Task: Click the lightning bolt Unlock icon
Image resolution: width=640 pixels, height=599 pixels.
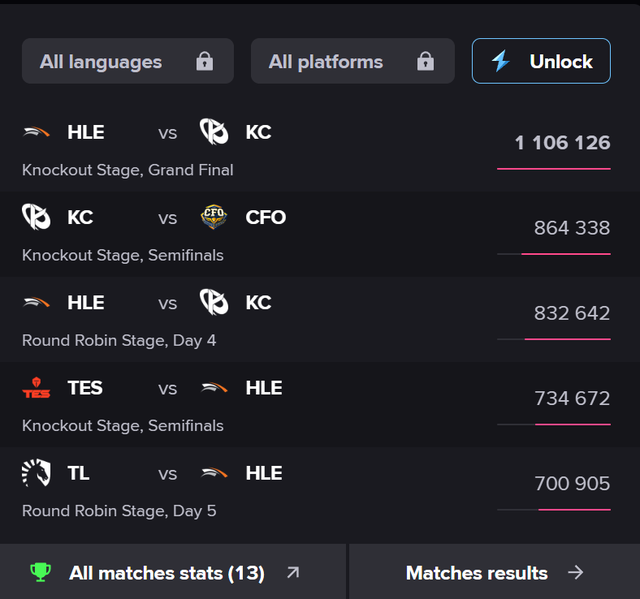Action: 501,61
